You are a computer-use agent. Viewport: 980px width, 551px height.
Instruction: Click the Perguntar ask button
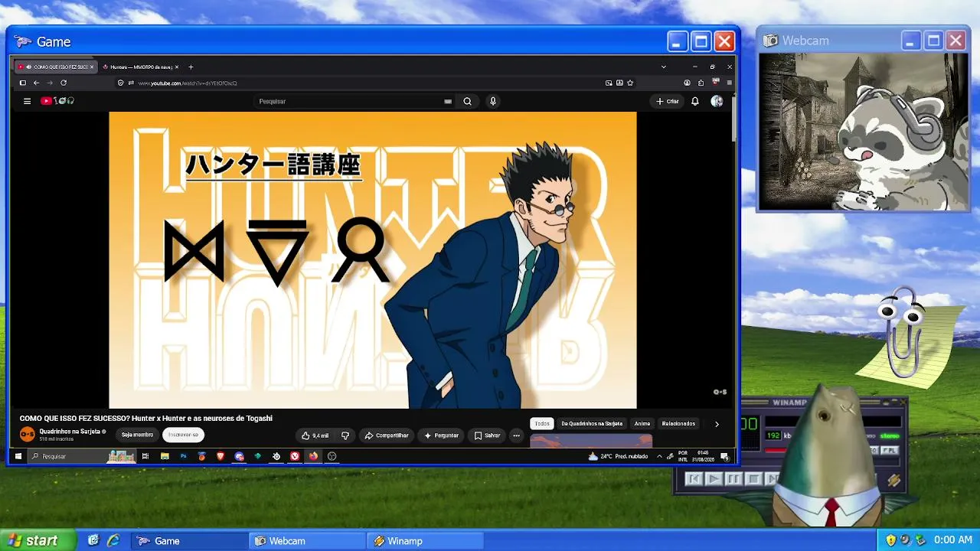tap(441, 435)
